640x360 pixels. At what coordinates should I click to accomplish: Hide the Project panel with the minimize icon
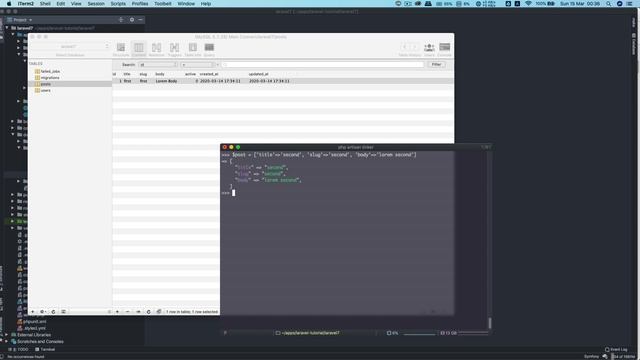[140, 20]
